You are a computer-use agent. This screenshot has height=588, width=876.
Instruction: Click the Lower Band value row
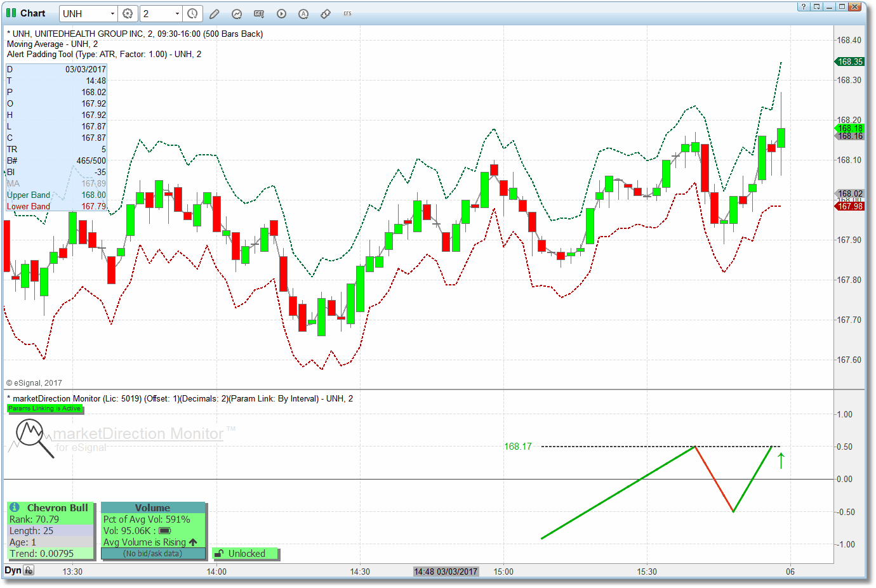(x=56, y=207)
